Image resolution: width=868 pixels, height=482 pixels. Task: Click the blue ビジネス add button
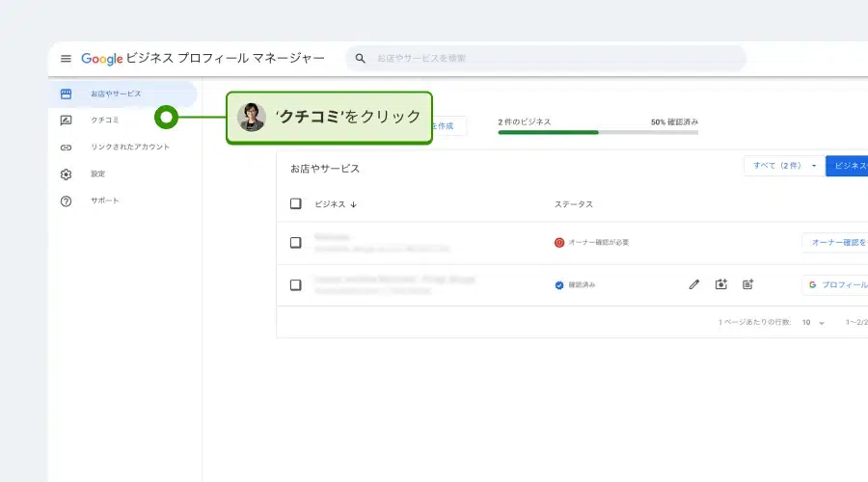click(847, 166)
